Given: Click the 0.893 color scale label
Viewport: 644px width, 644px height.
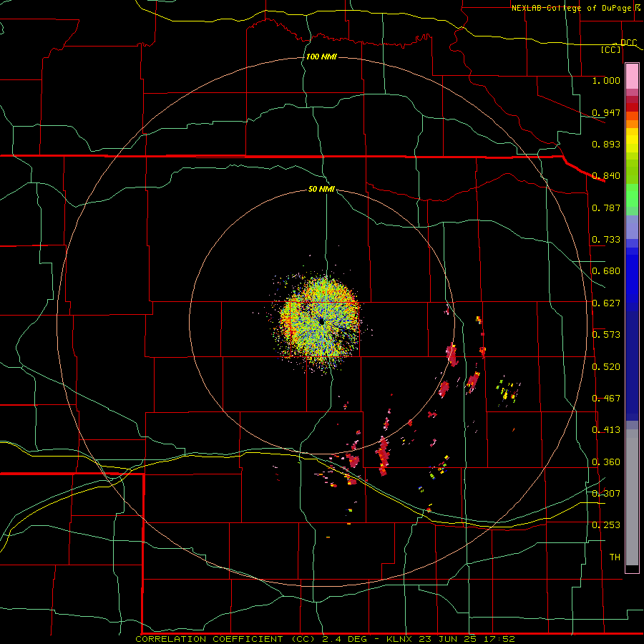Looking at the screenshot, I should click(606, 144).
